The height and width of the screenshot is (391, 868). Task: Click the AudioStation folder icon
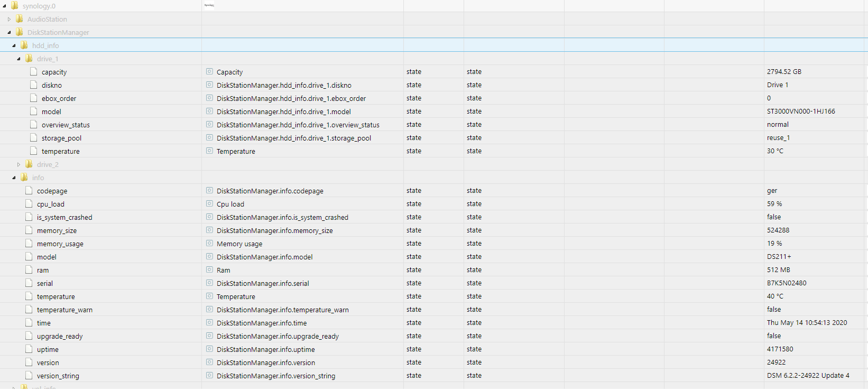(x=20, y=18)
